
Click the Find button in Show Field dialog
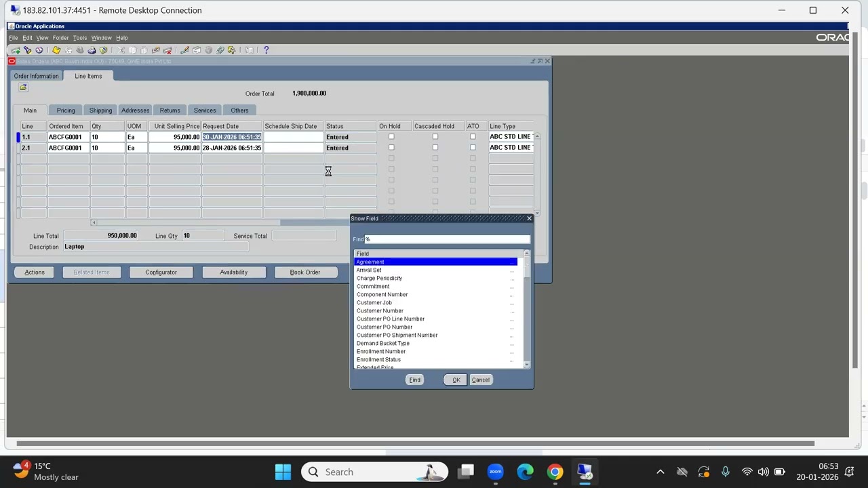[414, 380]
